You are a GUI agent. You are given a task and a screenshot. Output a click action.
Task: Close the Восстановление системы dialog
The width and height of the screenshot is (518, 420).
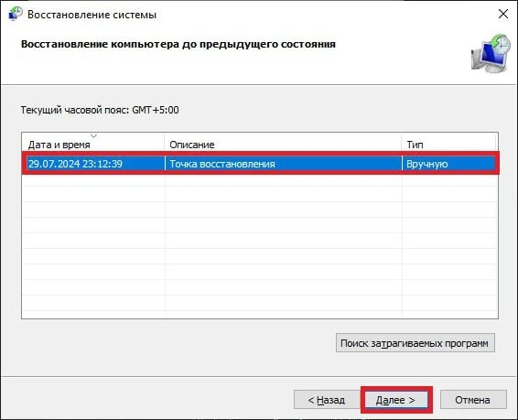coord(503,14)
